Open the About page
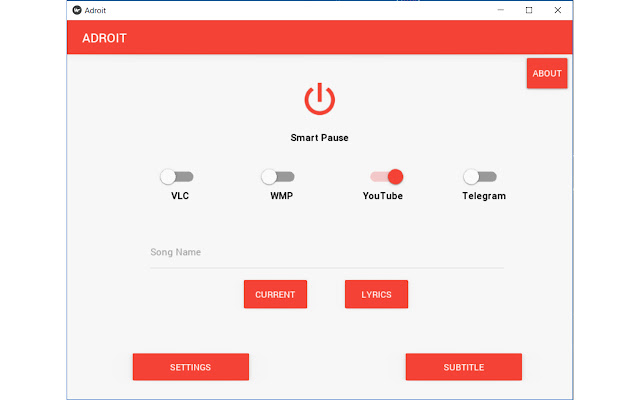 coord(547,73)
